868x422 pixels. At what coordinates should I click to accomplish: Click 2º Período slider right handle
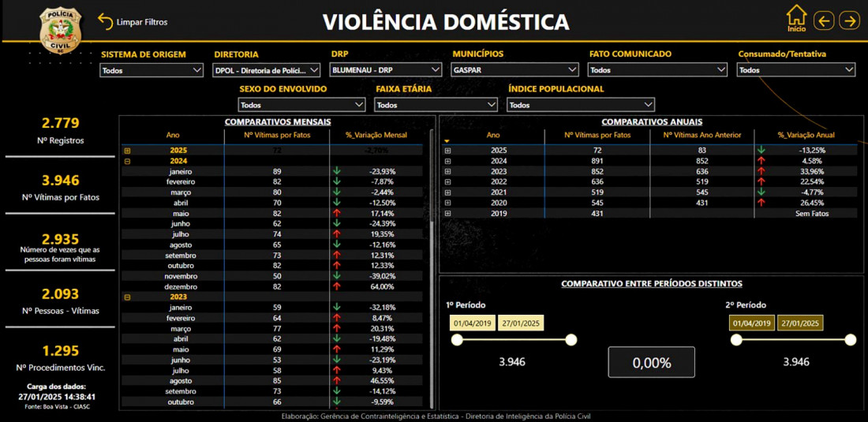851,340
